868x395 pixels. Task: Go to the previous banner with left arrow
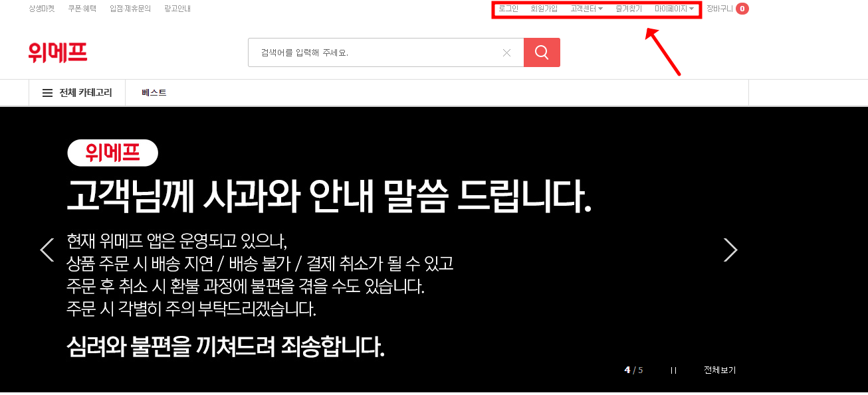[47, 250]
